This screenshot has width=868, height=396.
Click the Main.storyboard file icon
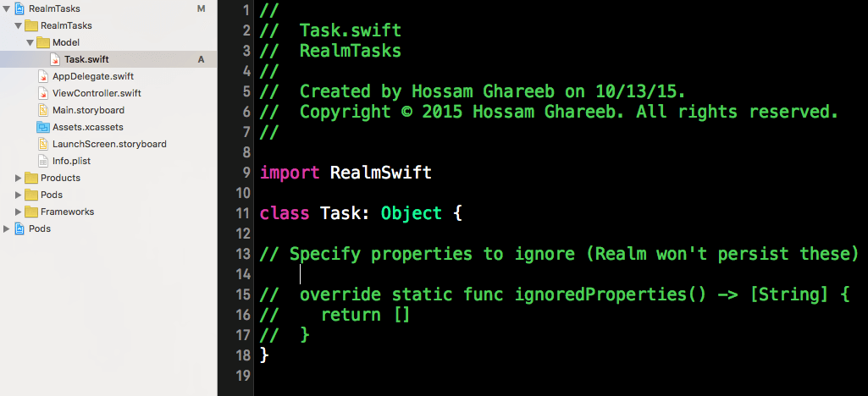click(43, 110)
